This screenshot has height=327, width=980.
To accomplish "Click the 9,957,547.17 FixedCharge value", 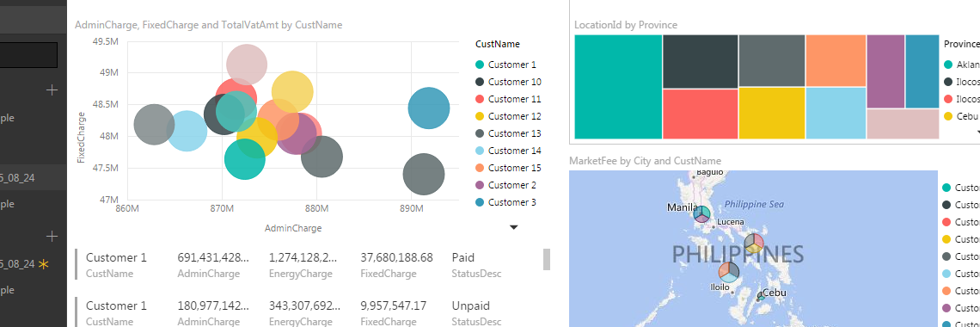I will coord(394,305).
